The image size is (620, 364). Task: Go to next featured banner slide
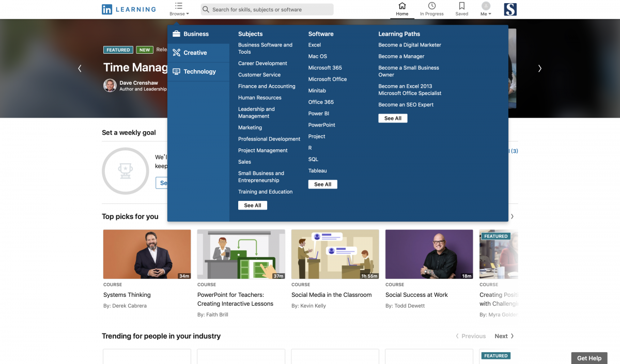[x=539, y=68]
